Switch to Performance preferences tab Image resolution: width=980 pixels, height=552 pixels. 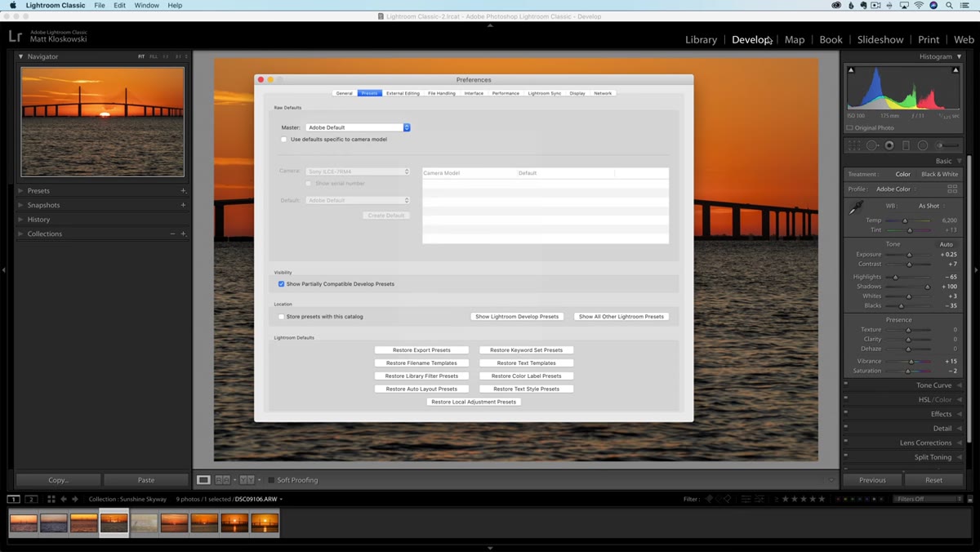click(x=506, y=93)
